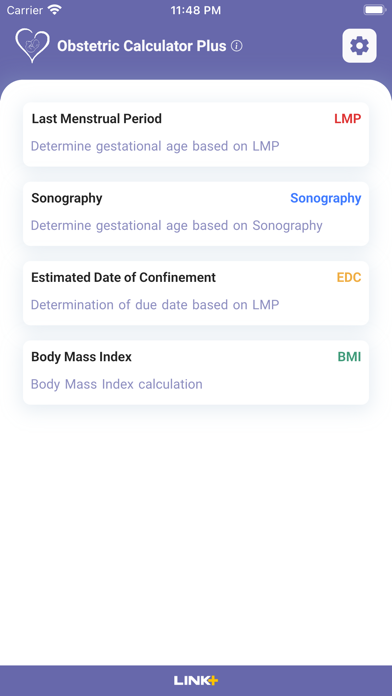Open the Last Menstrual Period calculator
The width and height of the screenshot is (392, 696).
[196, 134]
